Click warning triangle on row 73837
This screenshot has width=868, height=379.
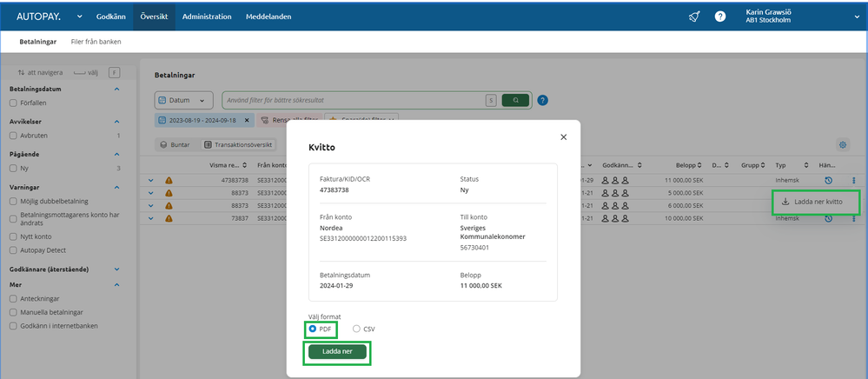[x=169, y=218]
